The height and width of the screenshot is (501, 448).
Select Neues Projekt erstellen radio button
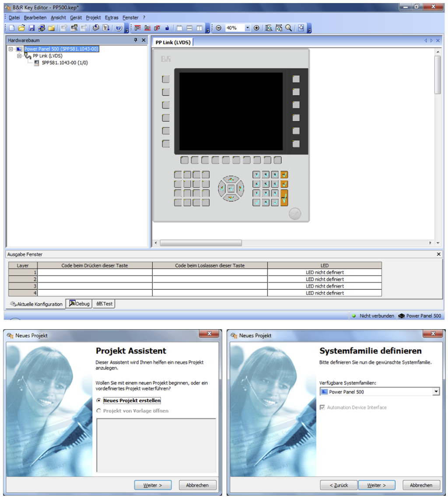[x=99, y=400]
